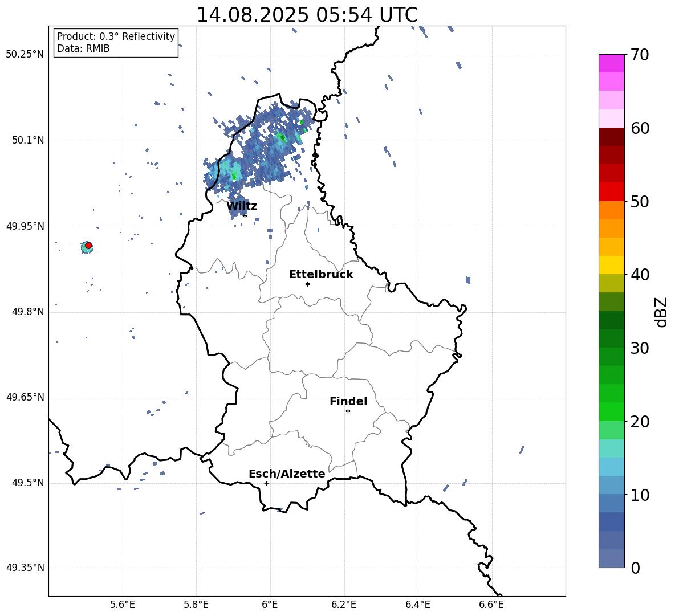The image size is (675, 616).
Task: Click the light cyan colorbar segment below 20
Action: (x=611, y=448)
